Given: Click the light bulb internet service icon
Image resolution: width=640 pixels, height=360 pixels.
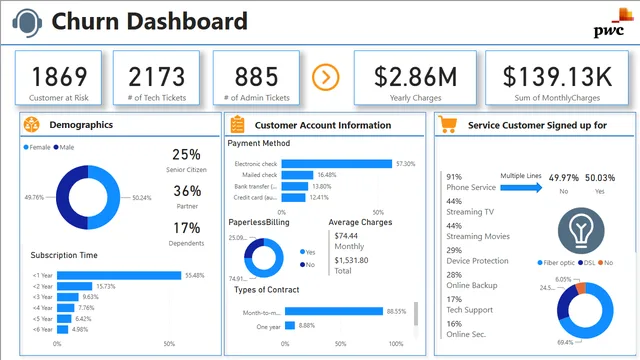Looking at the screenshot, I should pyautogui.click(x=581, y=231).
